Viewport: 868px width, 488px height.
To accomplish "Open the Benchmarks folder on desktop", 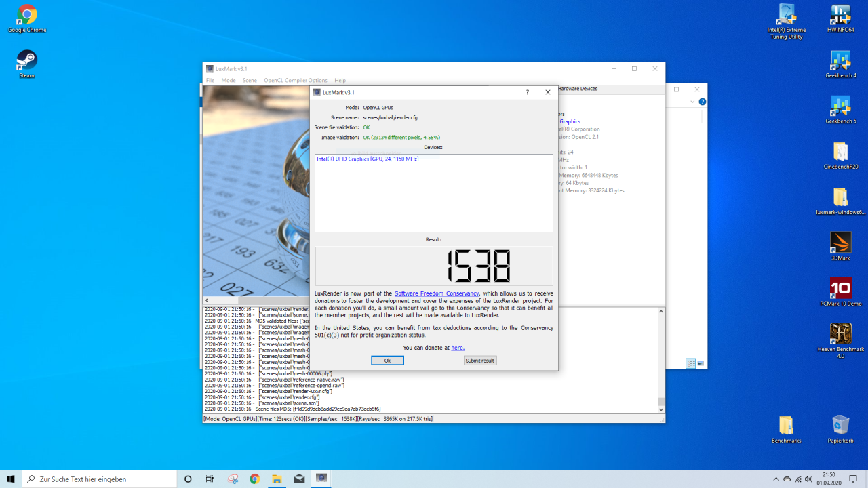I will coord(787,430).
